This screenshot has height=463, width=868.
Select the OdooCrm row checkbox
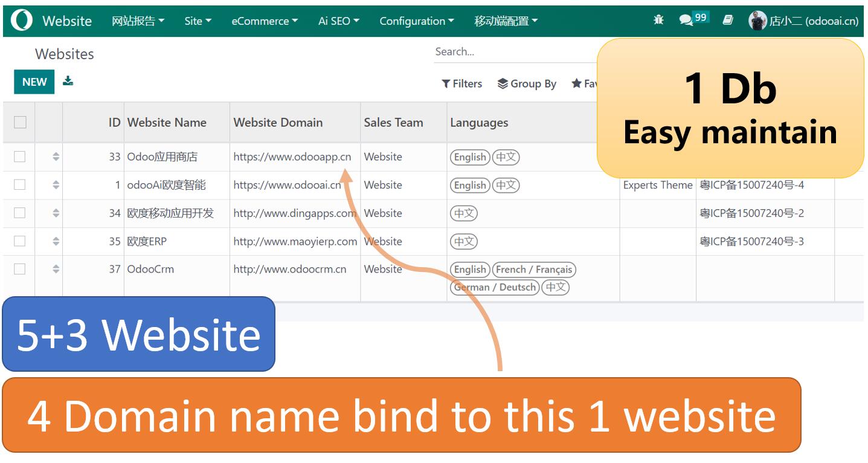[x=20, y=269]
